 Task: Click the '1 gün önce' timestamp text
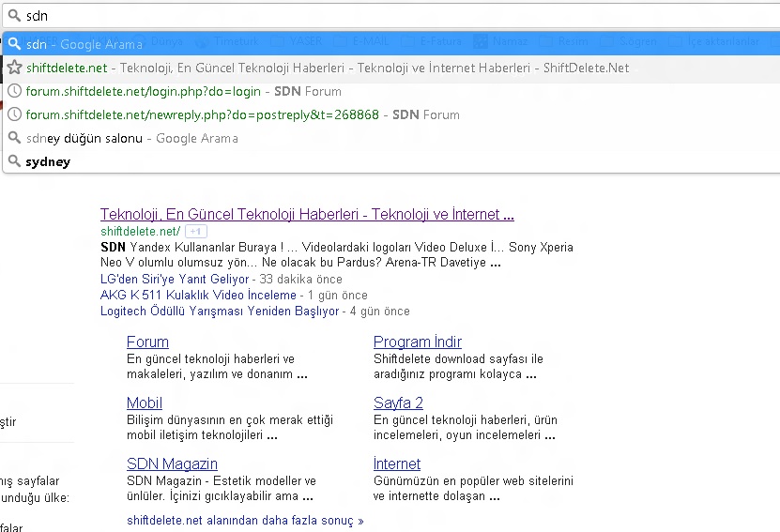[337, 295]
